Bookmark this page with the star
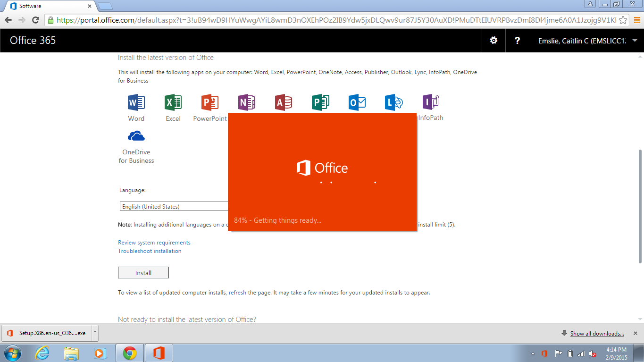The image size is (644, 362). click(623, 20)
